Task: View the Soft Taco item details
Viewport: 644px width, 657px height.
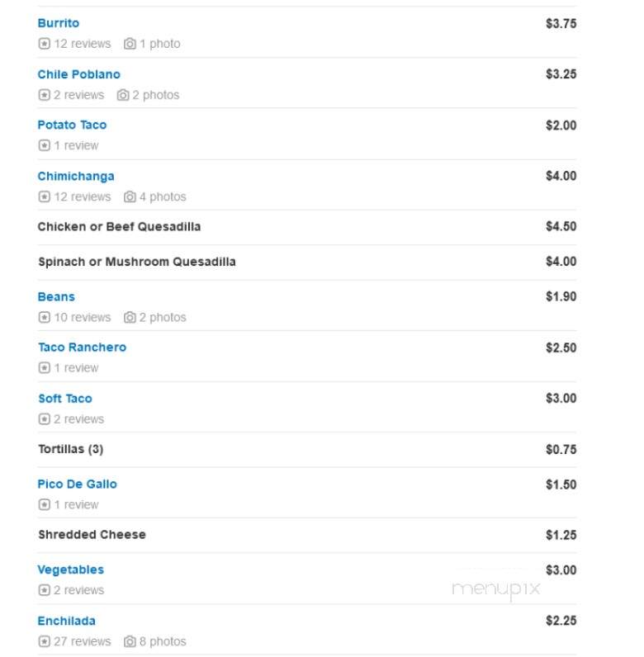Action: point(65,399)
